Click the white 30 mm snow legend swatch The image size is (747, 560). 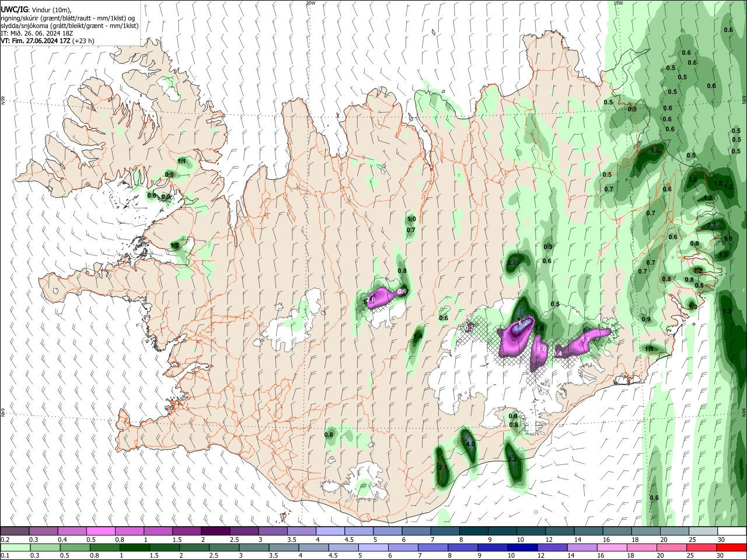click(x=732, y=531)
